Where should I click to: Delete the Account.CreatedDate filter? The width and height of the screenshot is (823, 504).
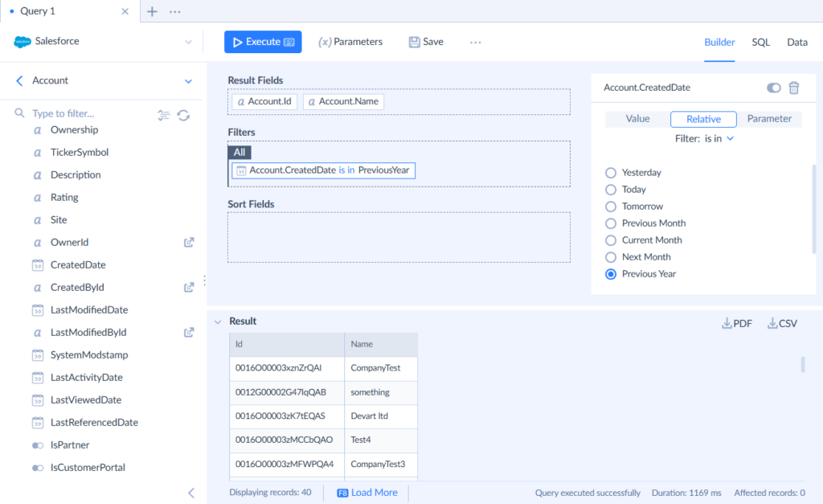tap(793, 88)
